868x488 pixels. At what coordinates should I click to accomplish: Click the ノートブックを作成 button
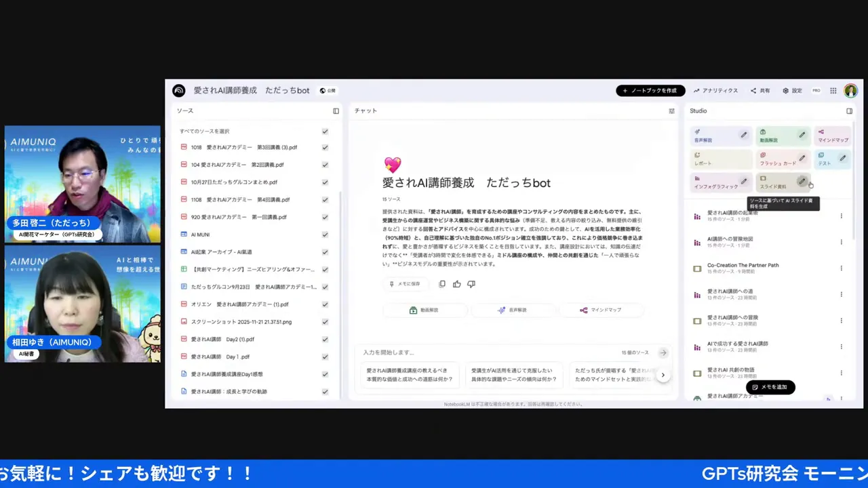650,90
